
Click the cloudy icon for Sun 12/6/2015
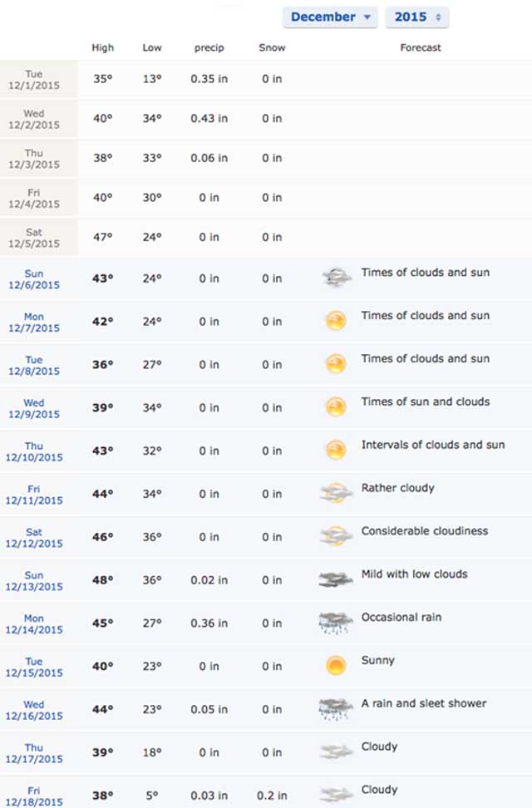[336, 278]
